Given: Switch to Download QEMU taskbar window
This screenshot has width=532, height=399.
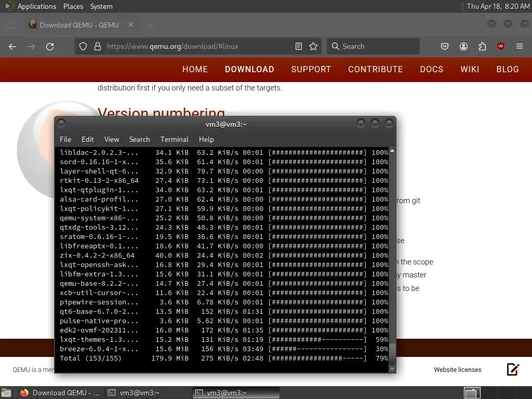Looking at the screenshot, I should [60, 393].
